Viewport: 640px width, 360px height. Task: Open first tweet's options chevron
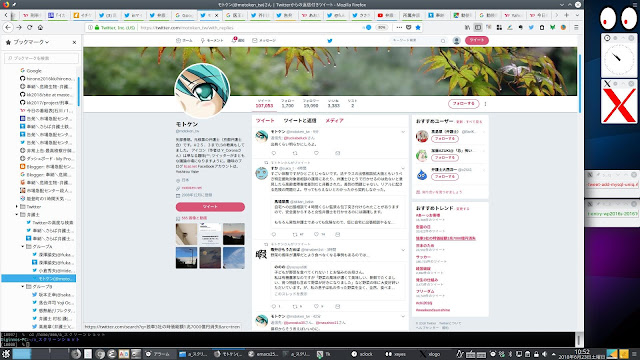(x=403, y=132)
